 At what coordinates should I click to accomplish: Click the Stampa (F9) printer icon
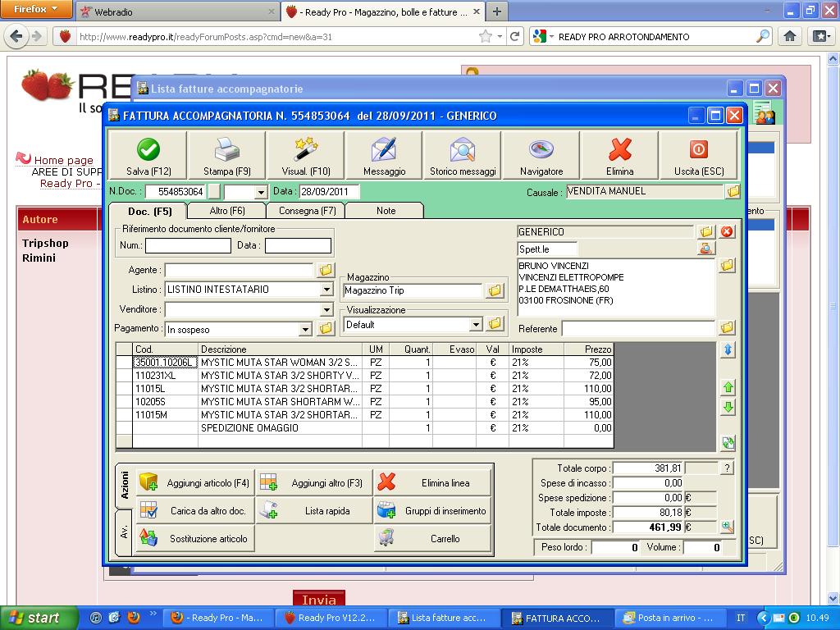226,150
